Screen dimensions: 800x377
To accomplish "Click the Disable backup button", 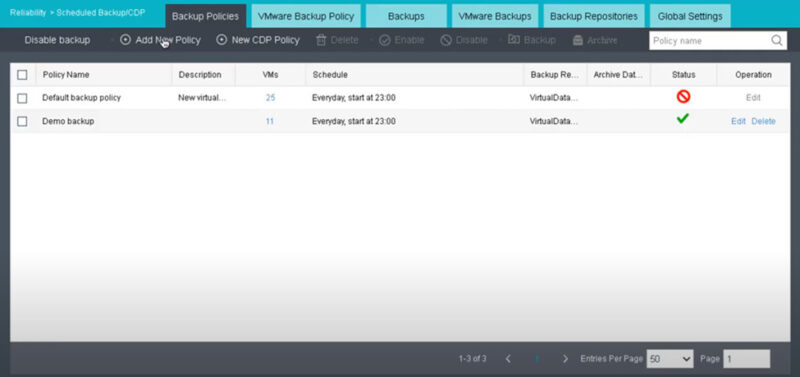I will click(x=57, y=40).
